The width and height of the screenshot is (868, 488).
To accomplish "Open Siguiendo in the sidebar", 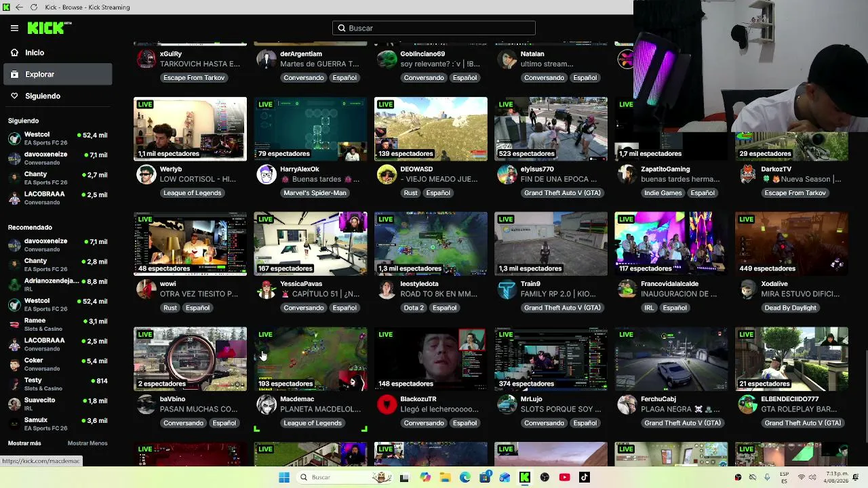I will [x=58, y=96].
